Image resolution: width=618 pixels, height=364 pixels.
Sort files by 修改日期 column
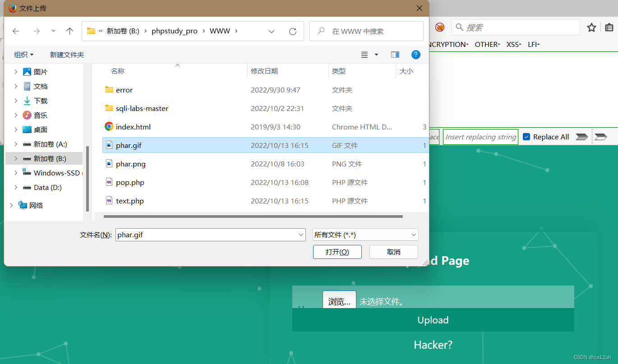click(x=264, y=71)
